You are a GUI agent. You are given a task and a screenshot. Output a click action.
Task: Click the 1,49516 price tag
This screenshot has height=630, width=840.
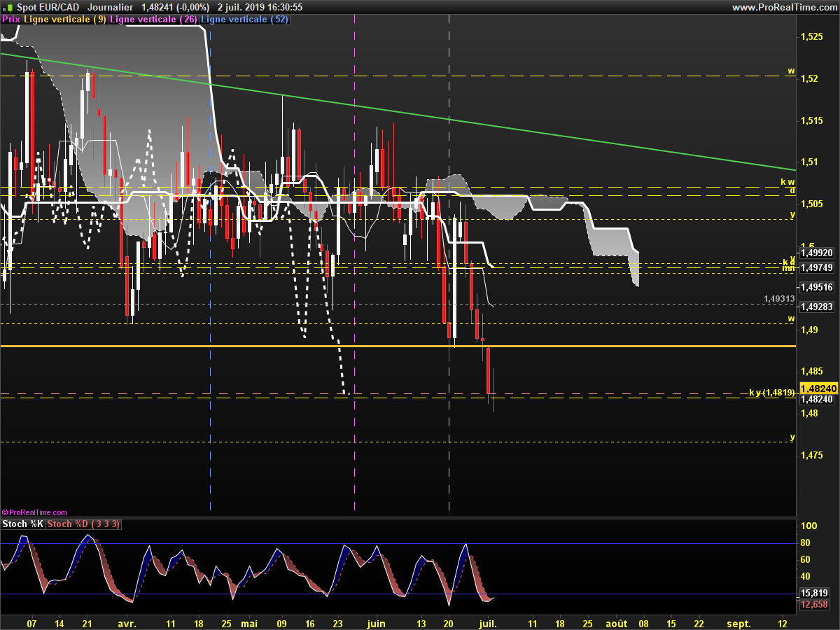817,287
